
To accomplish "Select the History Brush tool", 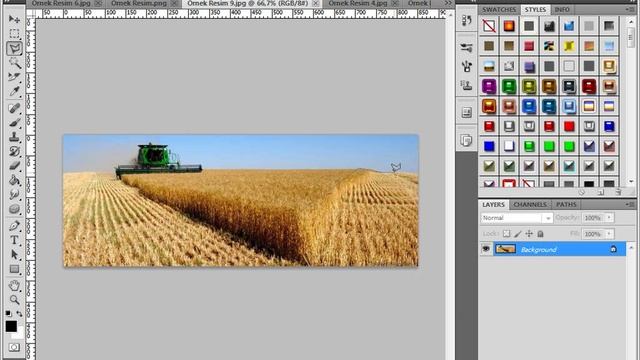I will coord(14,151).
